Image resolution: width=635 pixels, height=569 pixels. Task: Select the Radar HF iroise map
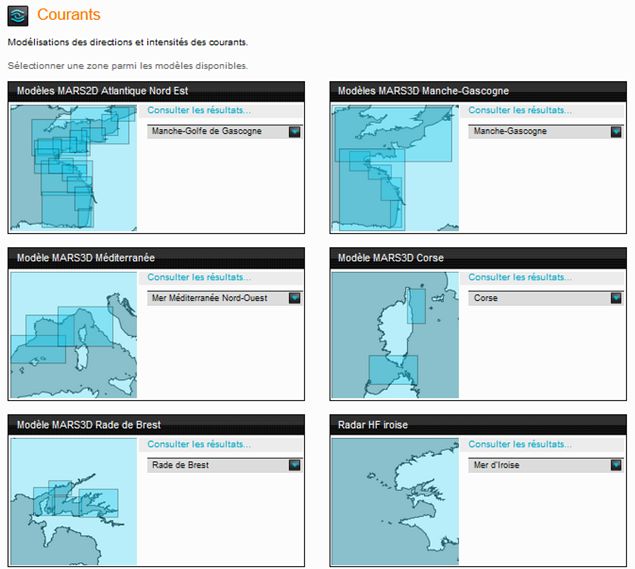pos(395,502)
